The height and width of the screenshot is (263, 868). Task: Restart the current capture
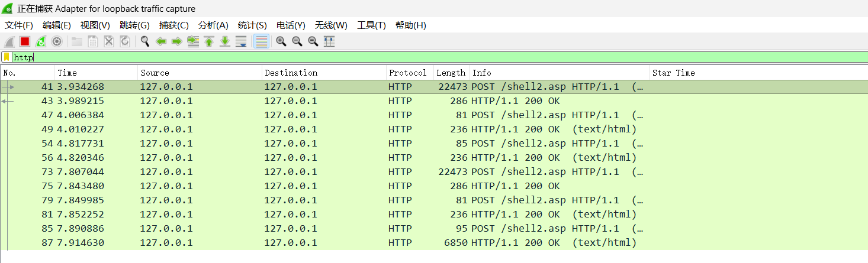41,41
